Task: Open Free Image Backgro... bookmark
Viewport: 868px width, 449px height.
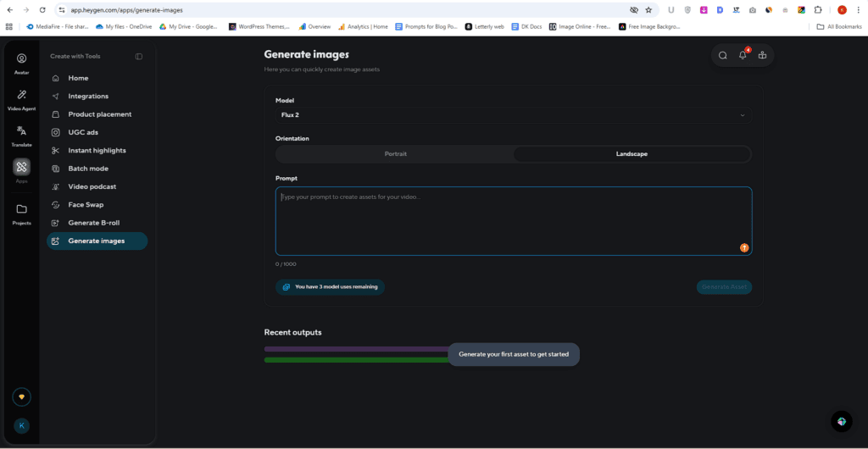Action: pyautogui.click(x=649, y=26)
